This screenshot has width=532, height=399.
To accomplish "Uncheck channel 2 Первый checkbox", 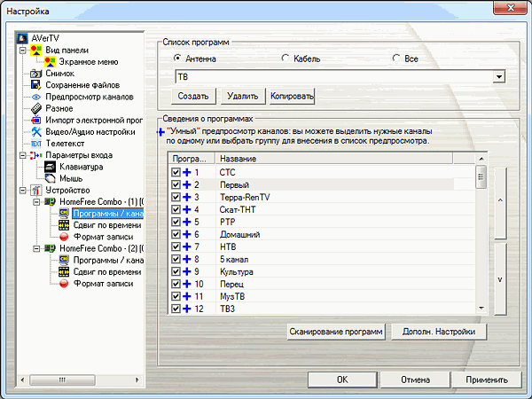I will pyautogui.click(x=176, y=184).
